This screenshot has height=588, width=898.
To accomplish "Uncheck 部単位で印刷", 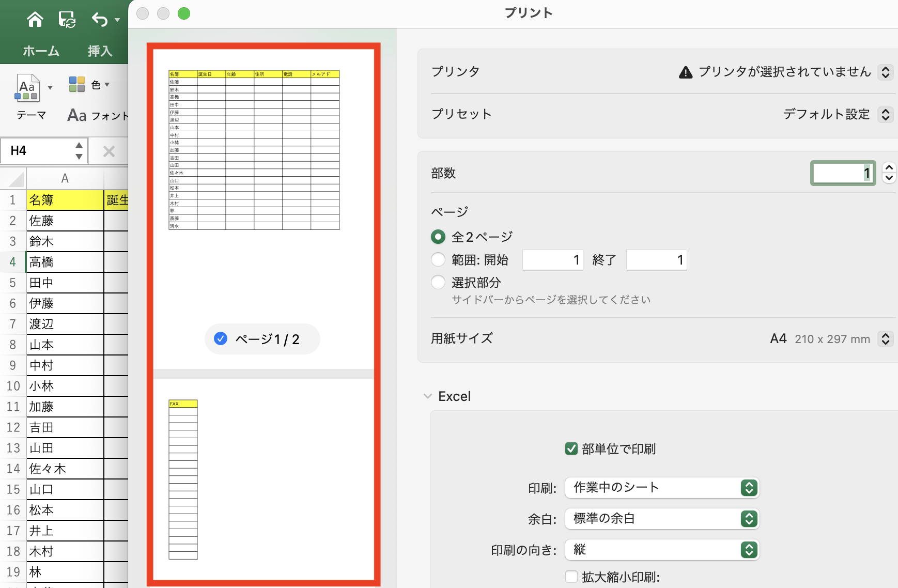I will (571, 449).
